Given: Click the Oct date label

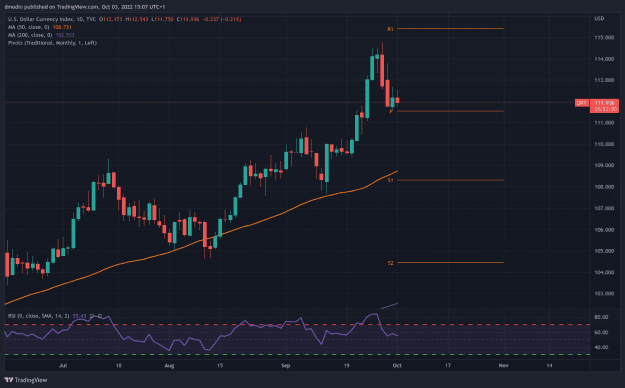Looking at the screenshot, I should [397, 365].
